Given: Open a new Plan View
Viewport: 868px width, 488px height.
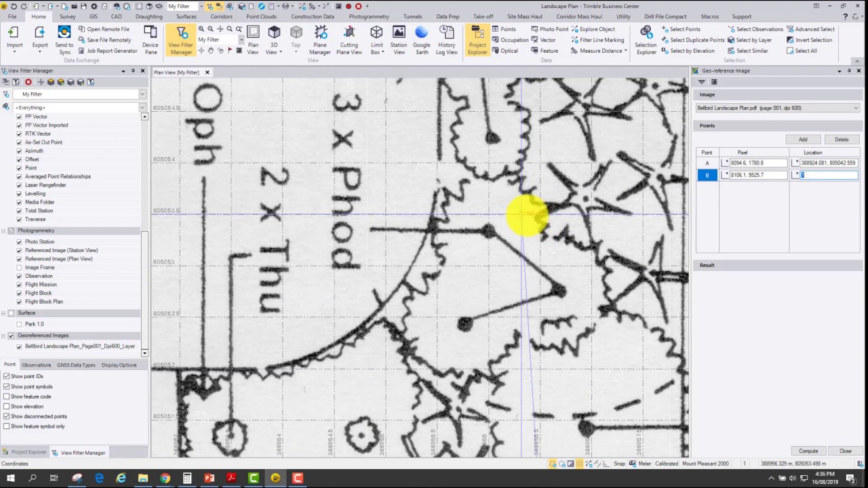Looking at the screenshot, I should tap(253, 40).
